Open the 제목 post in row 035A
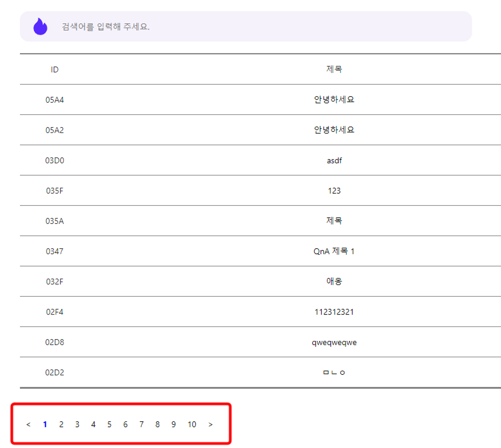 334,221
